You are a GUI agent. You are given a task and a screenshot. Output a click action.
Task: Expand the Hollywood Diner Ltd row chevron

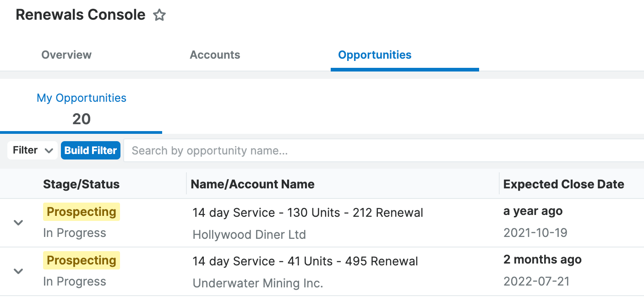[18, 223]
